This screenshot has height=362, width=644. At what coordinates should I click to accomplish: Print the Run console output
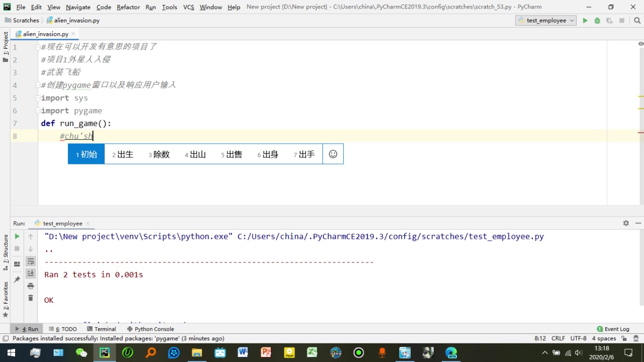[x=30, y=286]
